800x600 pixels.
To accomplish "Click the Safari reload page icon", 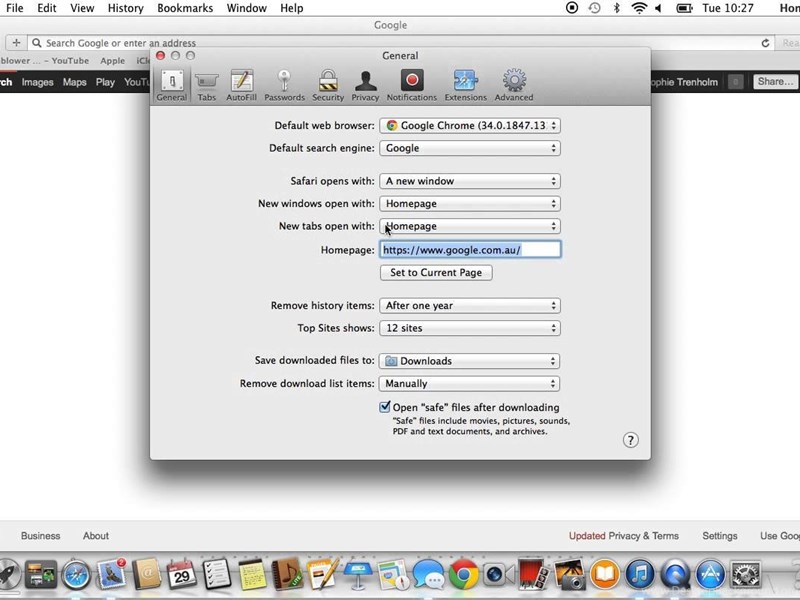I will tap(765, 43).
